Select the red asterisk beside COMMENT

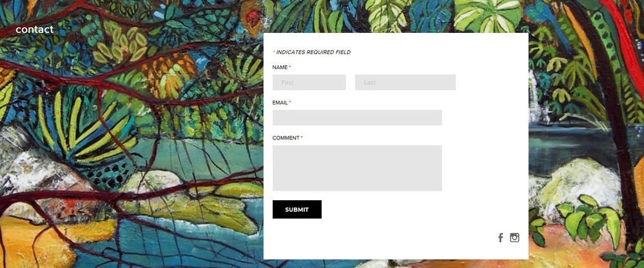(302, 137)
